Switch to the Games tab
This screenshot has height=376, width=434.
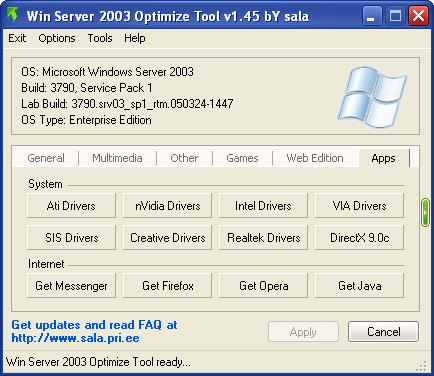point(242,158)
